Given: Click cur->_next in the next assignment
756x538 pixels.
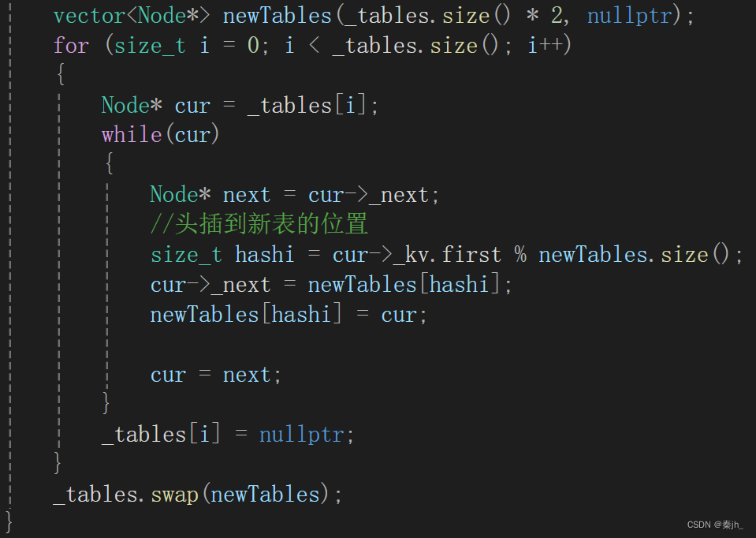Looking at the screenshot, I should click(368, 195).
